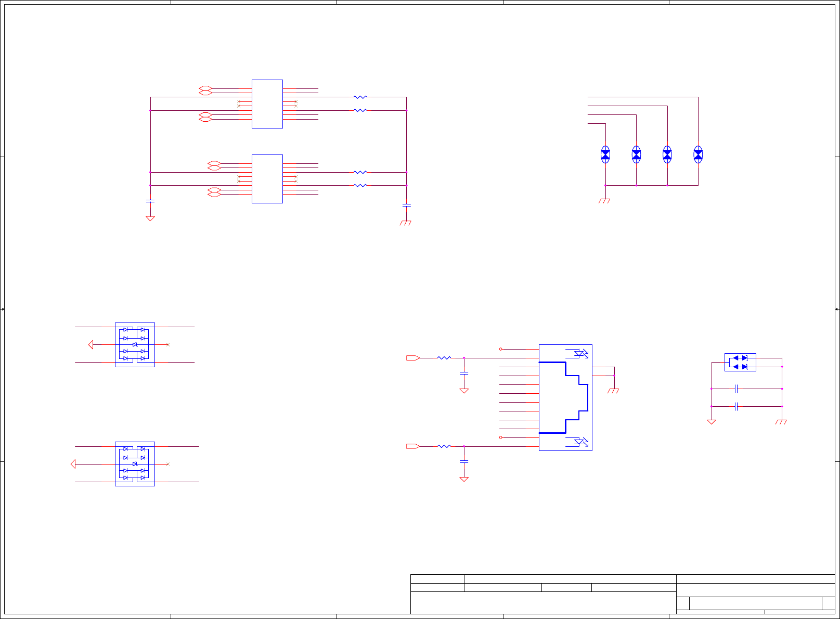Click the bottommost resistor right of lower IC
Screen dimensions: 840x619
[360, 185]
